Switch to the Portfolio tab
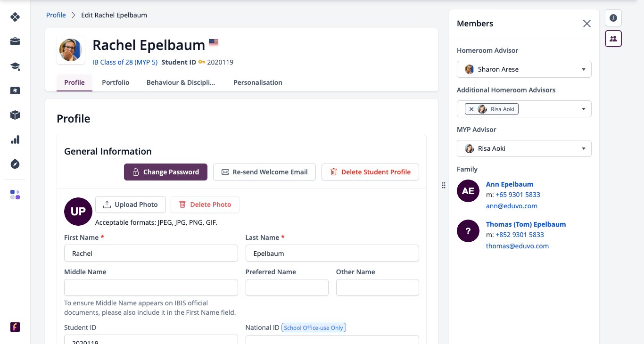Screen dimensions: 644x344 116,82
